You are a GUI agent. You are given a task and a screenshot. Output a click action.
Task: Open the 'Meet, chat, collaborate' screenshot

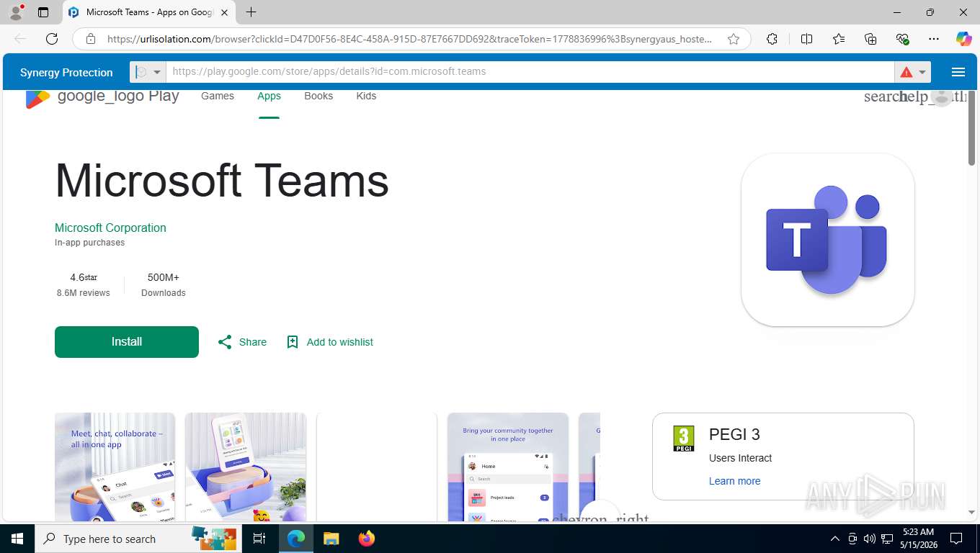coord(115,467)
